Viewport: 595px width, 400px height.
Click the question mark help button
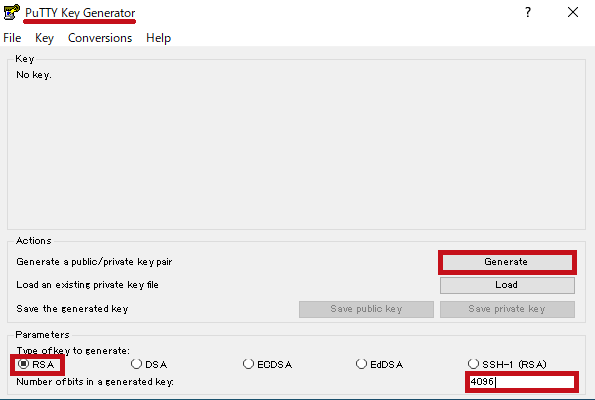(x=527, y=13)
